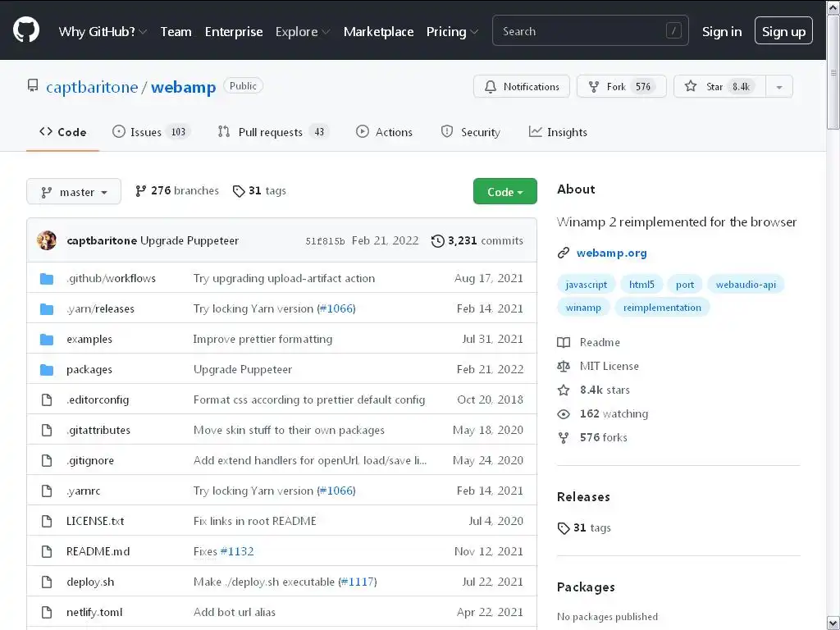The image size is (840, 630).
Task: Expand the Why GitHub? menu
Action: point(103,32)
